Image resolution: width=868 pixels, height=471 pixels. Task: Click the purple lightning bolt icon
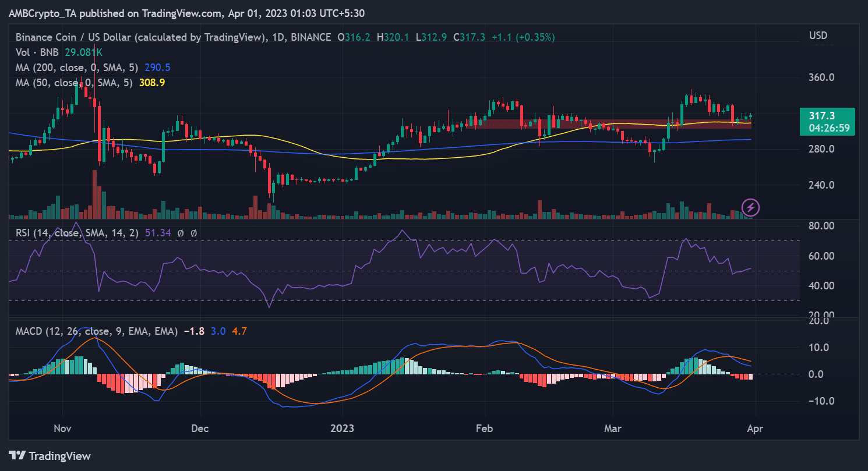pos(751,207)
